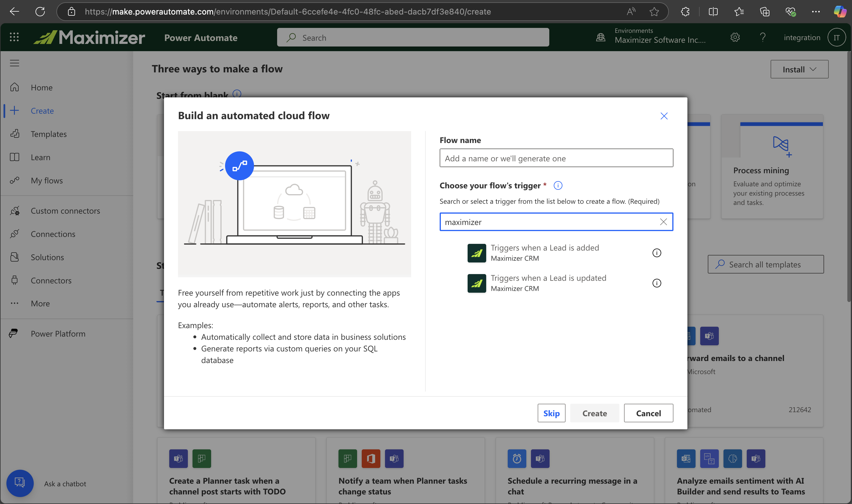
Task: Open Templates in the sidebar
Action: (49, 134)
